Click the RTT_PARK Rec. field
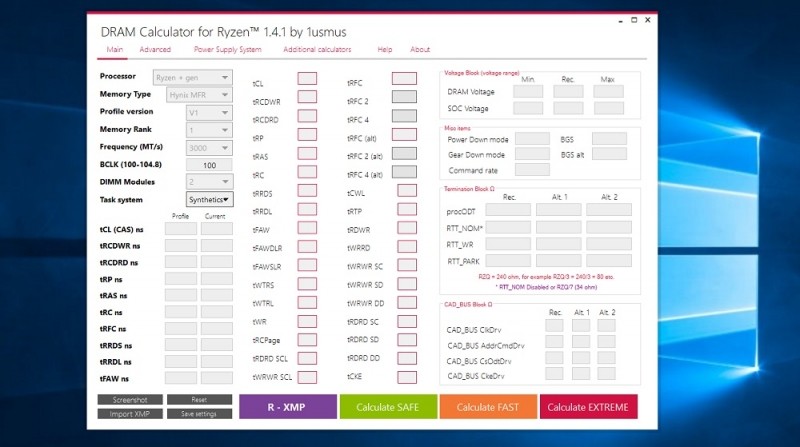The image size is (800, 447). click(x=508, y=261)
